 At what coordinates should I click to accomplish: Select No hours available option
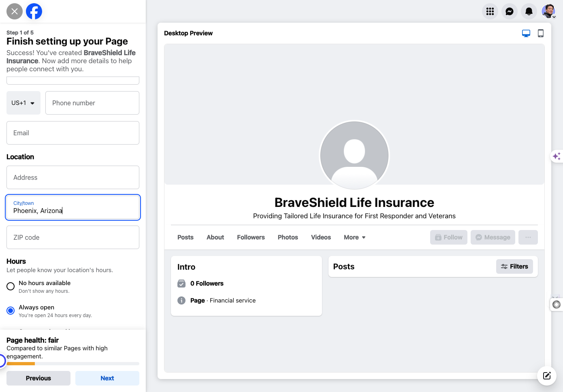(x=11, y=286)
